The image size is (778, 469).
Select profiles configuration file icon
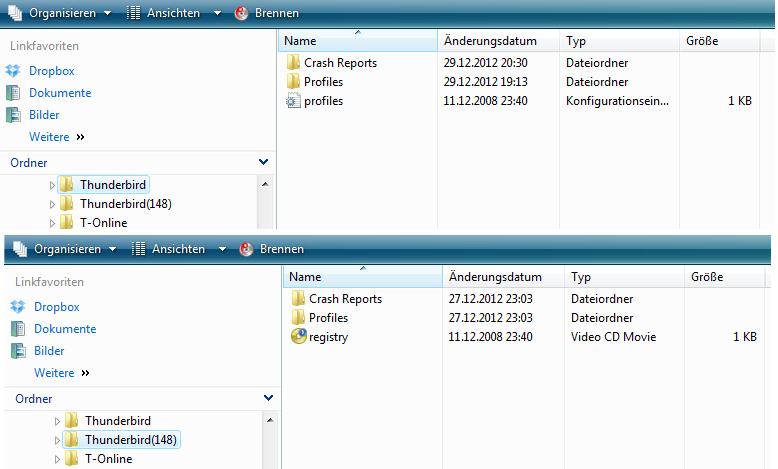pyautogui.click(x=293, y=101)
